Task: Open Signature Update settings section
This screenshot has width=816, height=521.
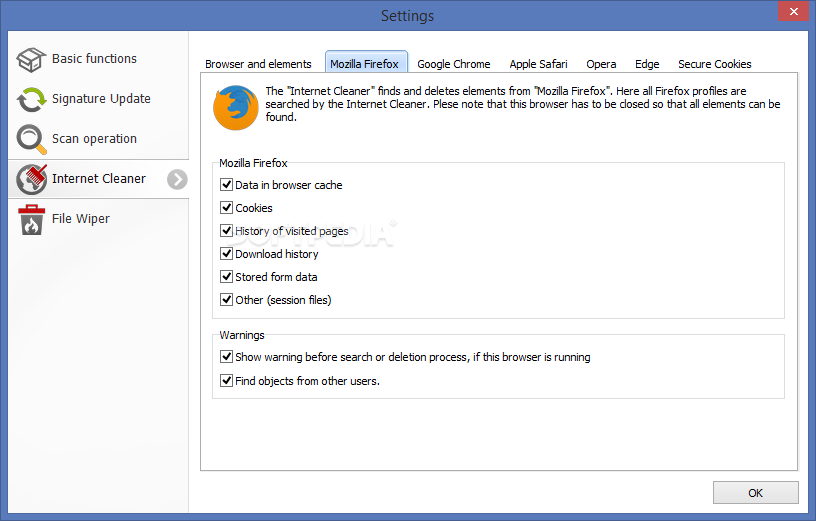Action: pos(98,99)
